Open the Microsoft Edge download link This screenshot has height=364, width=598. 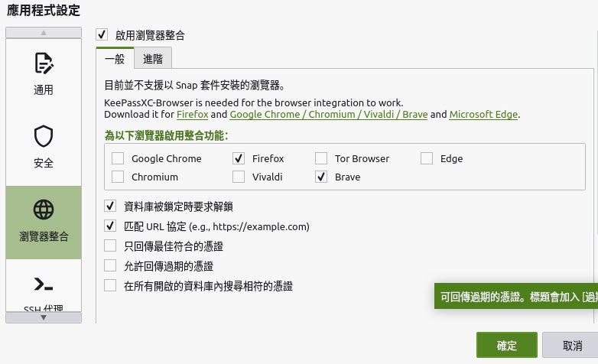483,115
